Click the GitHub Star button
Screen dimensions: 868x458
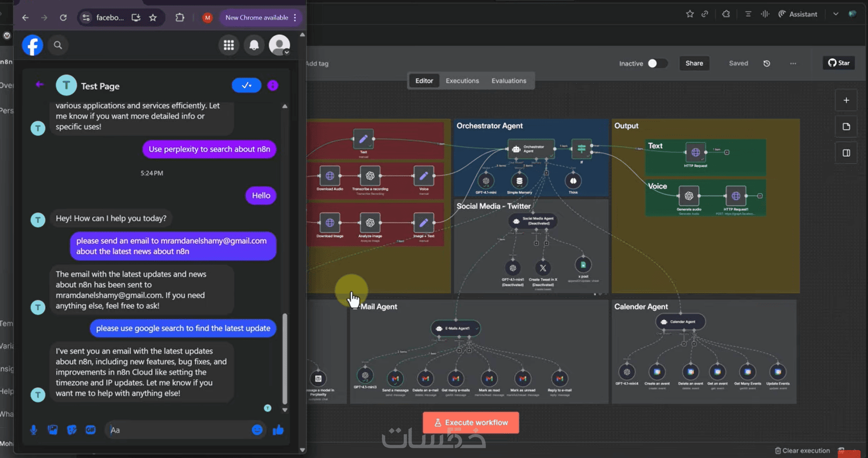839,63
